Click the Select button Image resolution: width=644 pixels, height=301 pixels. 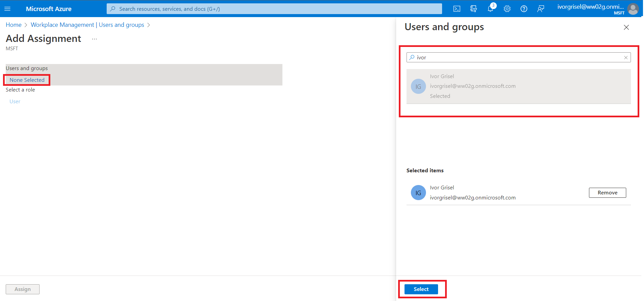421,289
